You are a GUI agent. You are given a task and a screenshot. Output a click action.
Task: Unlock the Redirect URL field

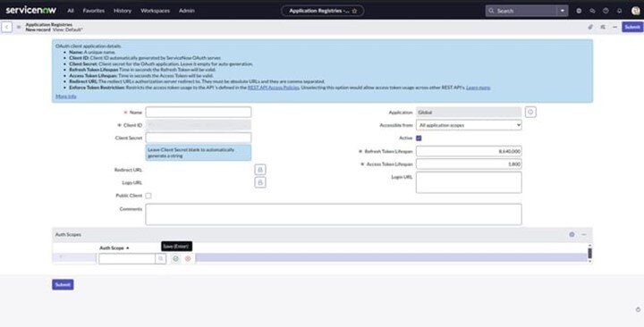[260, 170]
